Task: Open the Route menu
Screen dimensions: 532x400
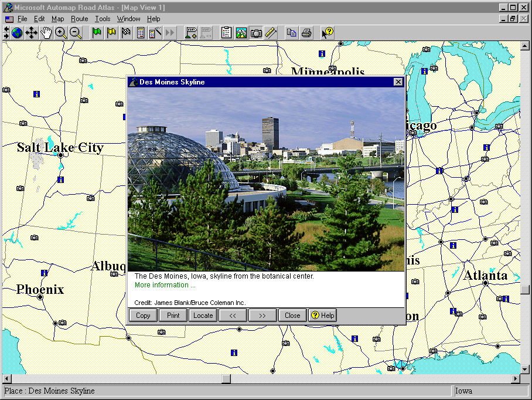Action: click(80, 19)
